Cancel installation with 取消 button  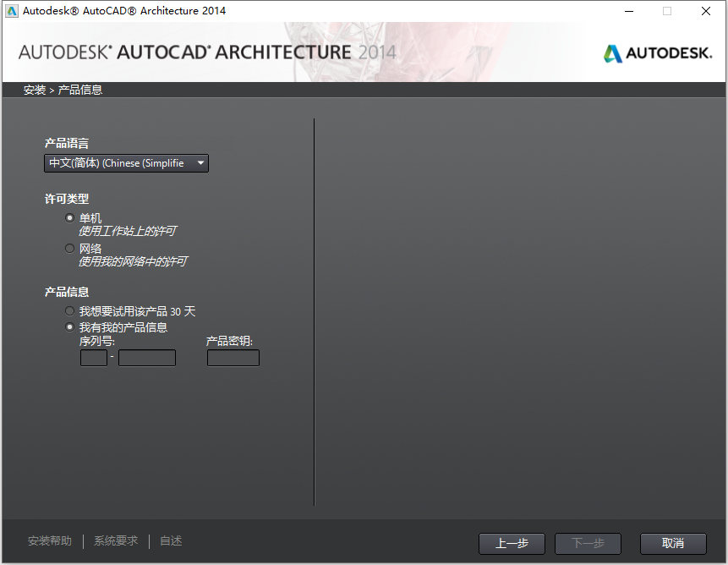tap(673, 544)
